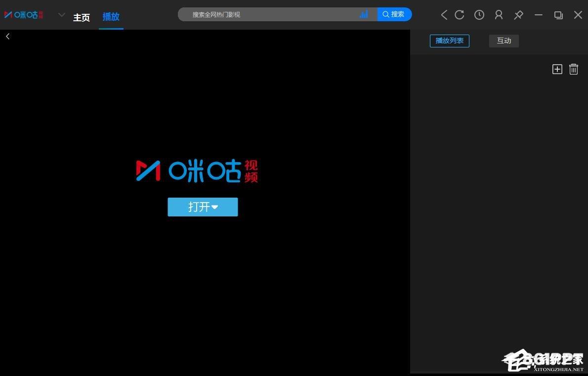Open watch history via the clock icon

tap(479, 15)
